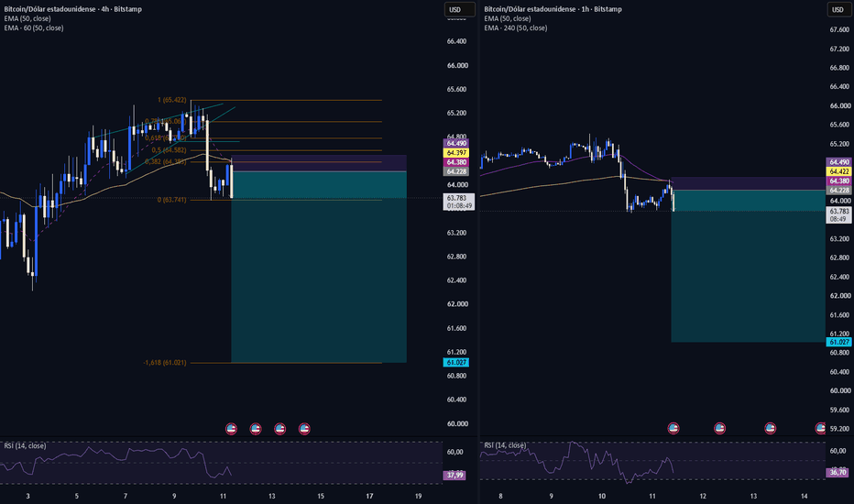Click the yellow 64.397 price label

point(456,153)
